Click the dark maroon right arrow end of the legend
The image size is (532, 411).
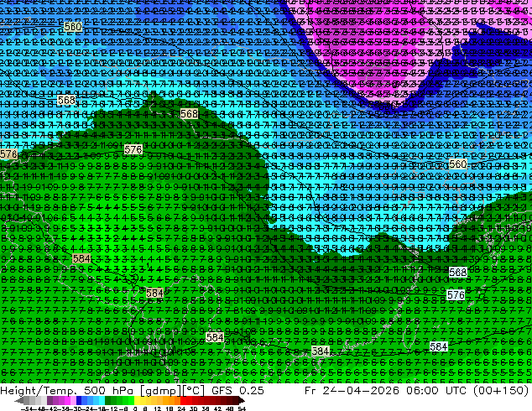[241, 401]
